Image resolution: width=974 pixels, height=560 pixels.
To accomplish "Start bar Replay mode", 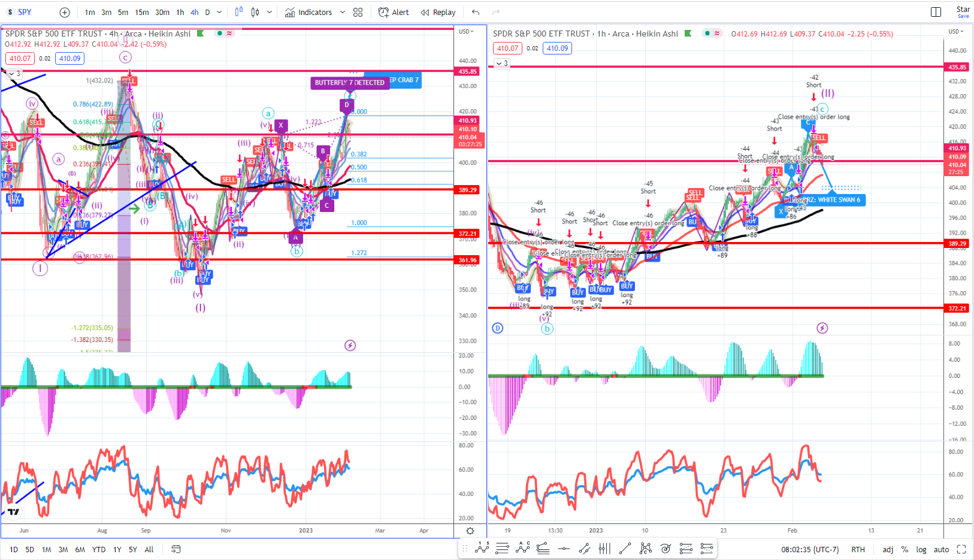I will point(438,12).
